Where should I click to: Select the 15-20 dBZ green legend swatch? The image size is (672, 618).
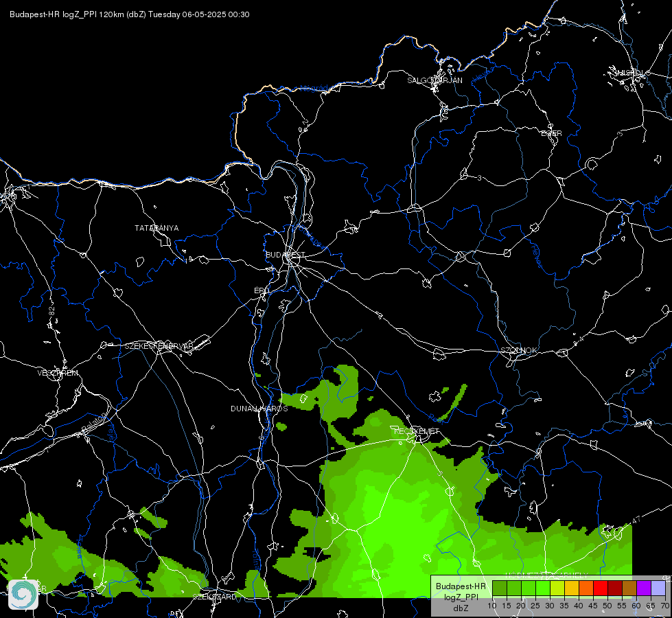514,588
